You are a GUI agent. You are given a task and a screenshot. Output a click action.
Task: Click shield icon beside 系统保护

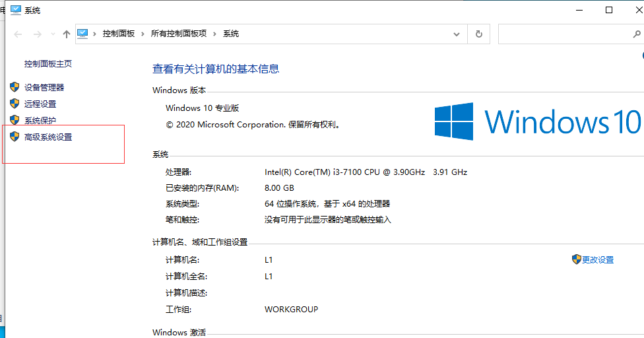click(15, 120)
